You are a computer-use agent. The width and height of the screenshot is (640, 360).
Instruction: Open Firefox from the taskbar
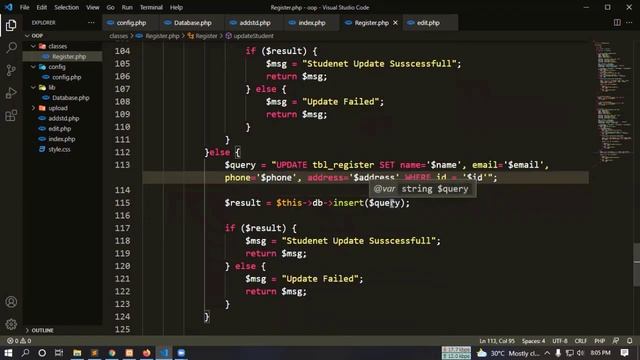146,353
